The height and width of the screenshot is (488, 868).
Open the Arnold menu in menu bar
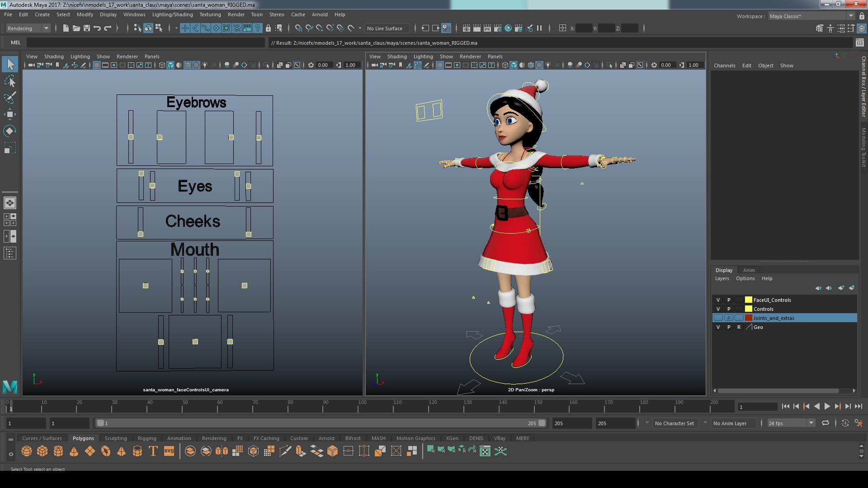tap(320, 14)
